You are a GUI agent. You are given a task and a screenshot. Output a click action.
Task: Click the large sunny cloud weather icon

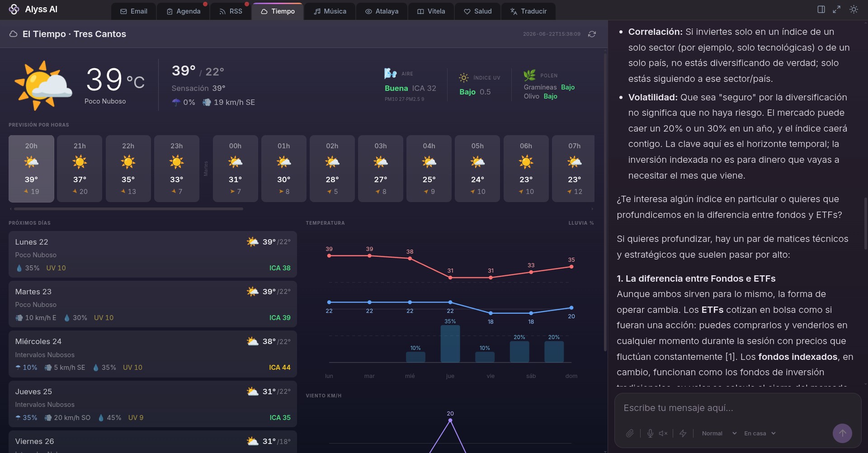coord(43,85)
